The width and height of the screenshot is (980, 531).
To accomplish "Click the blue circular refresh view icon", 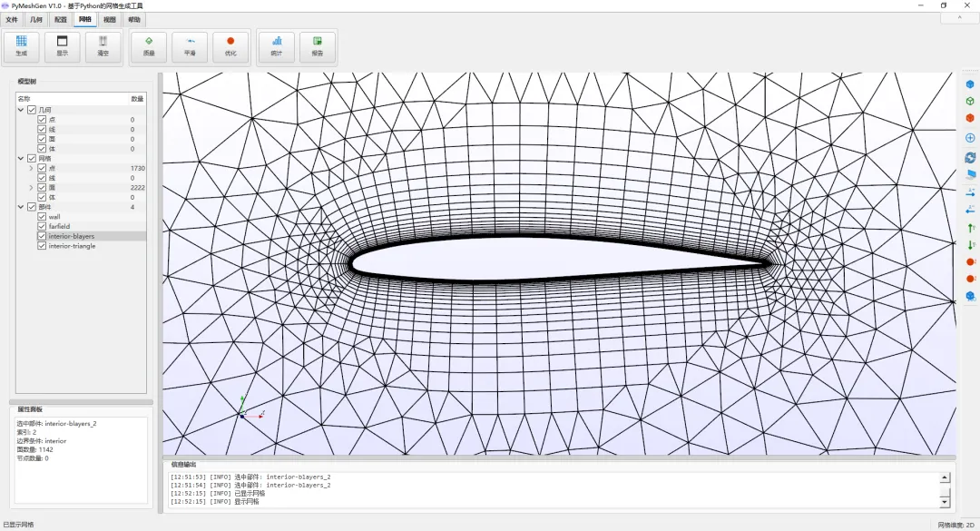I will coord(970,158).
